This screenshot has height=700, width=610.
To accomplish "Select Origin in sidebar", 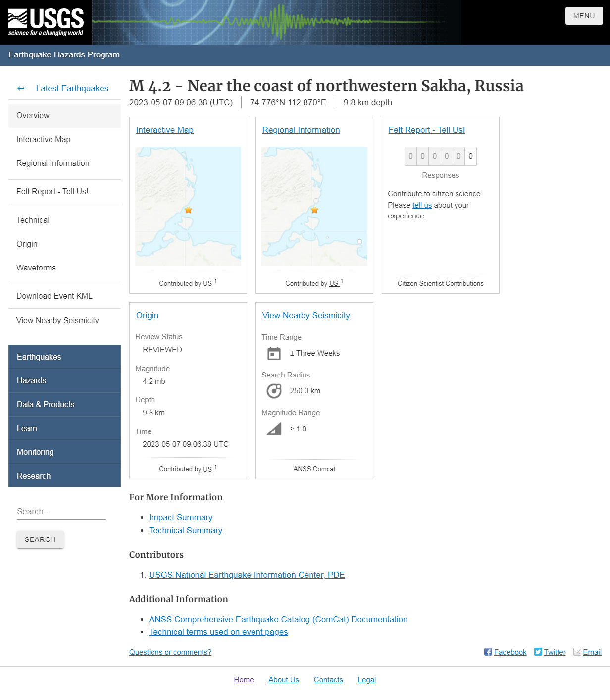I will pos(64,244).
